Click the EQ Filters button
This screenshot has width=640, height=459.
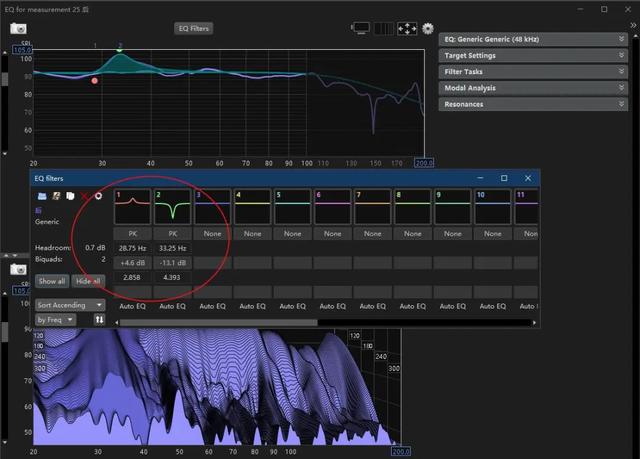(x=193, y=29)
